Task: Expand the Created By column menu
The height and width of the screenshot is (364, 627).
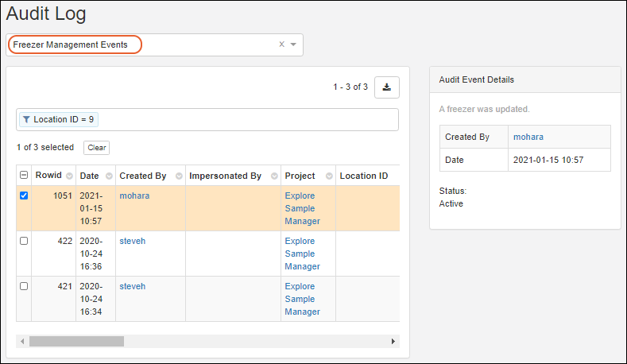Action: click(178, 176)
